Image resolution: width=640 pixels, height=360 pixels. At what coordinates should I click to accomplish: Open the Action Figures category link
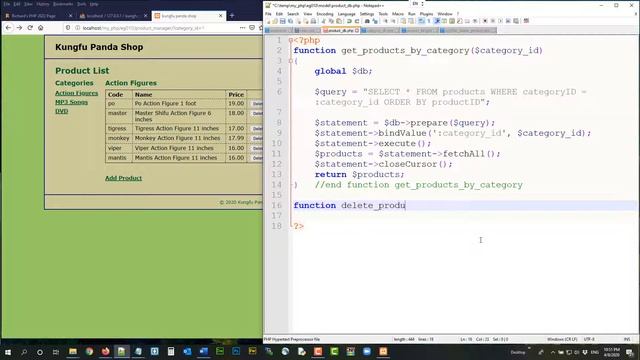(x=76, y=93)
